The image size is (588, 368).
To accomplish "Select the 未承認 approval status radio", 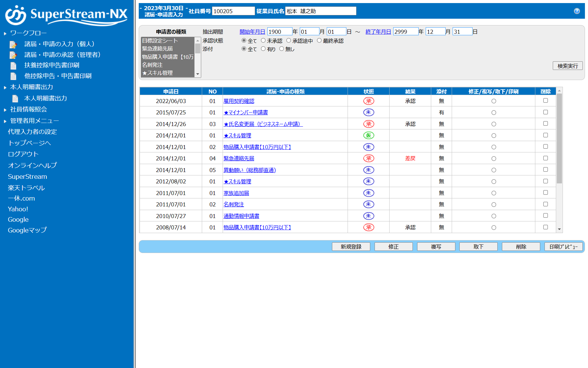I will coord(263,40).
